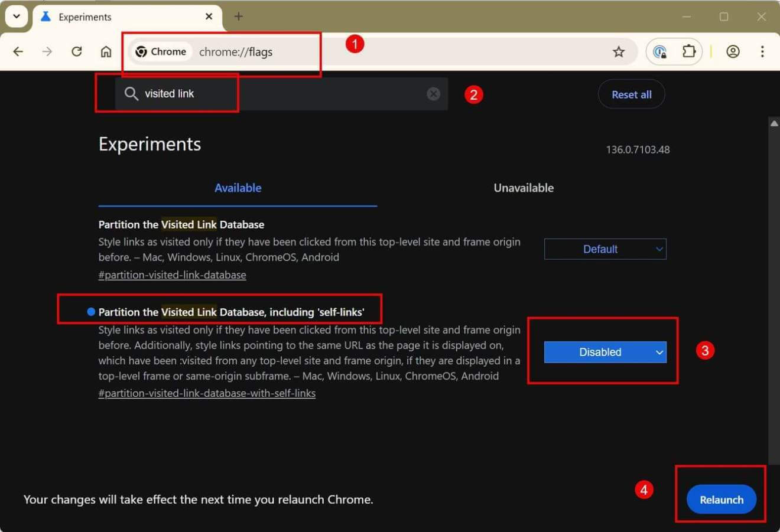780x532 pixels.
Task: Open the tab search chevron
Action: [x=16, y=16]
